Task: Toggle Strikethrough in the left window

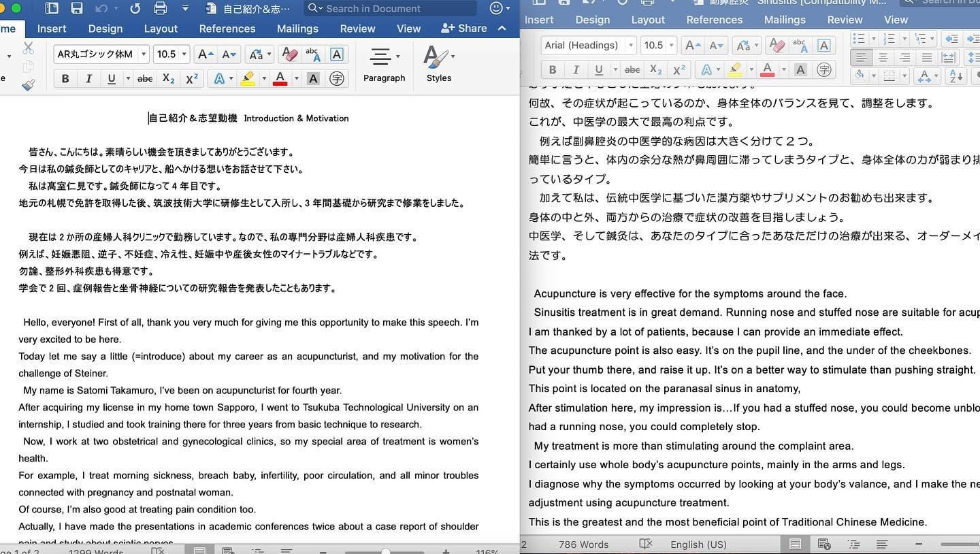Action: [145, 79]
